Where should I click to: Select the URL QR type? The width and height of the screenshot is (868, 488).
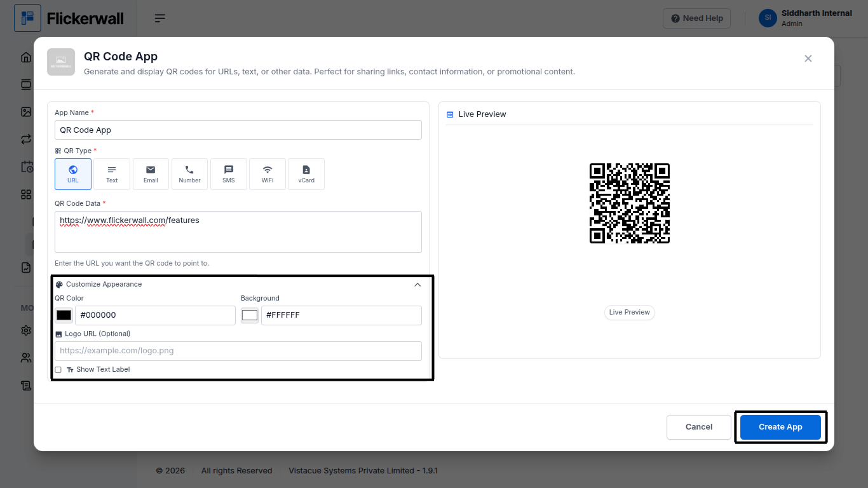coord(73,175)
